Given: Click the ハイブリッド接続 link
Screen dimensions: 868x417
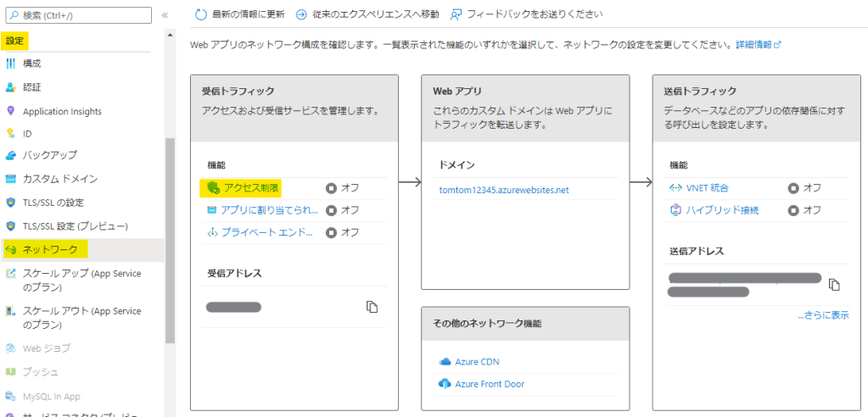Looking at the screenshot, I should click(722, 209).
